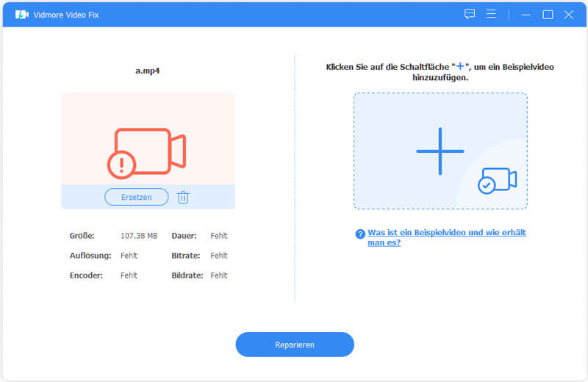Close the Vidmore Video Fix window
Screen dimensions: 588x382
(x=568, y=14)
